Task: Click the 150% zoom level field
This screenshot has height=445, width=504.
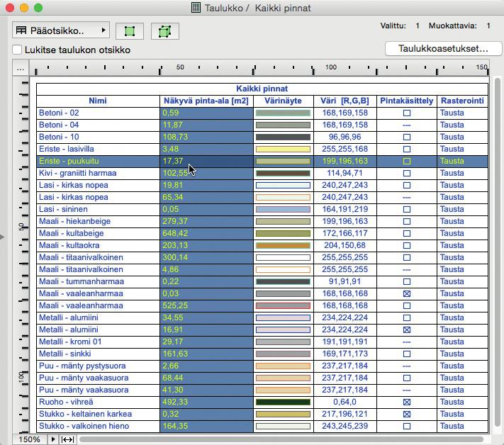Action: pos(30,439)
